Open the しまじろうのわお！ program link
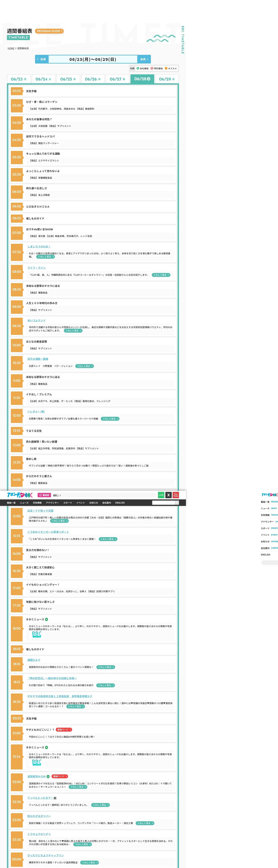 coord(39,247)
